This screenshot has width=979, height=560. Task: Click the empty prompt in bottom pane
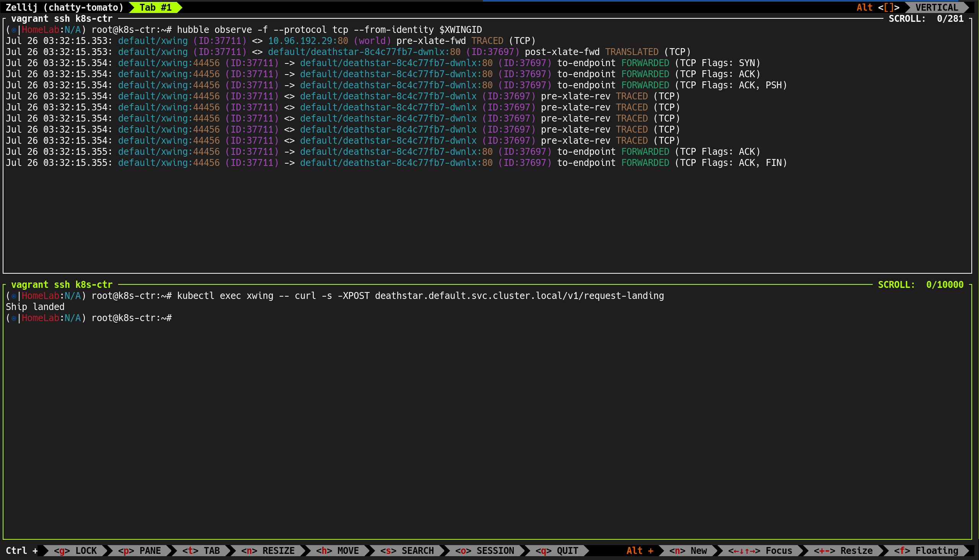(x=89, y=318)
